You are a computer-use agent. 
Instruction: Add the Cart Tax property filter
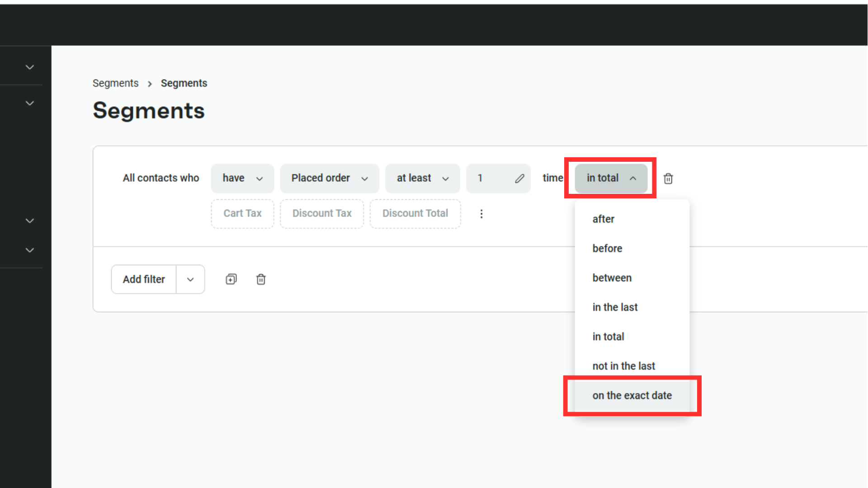pos(242,214)
